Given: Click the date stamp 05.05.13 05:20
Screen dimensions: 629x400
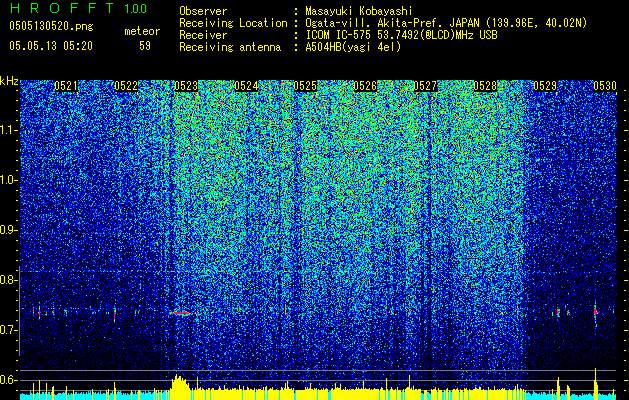Looking at the screenshot, I should [51, 46].
